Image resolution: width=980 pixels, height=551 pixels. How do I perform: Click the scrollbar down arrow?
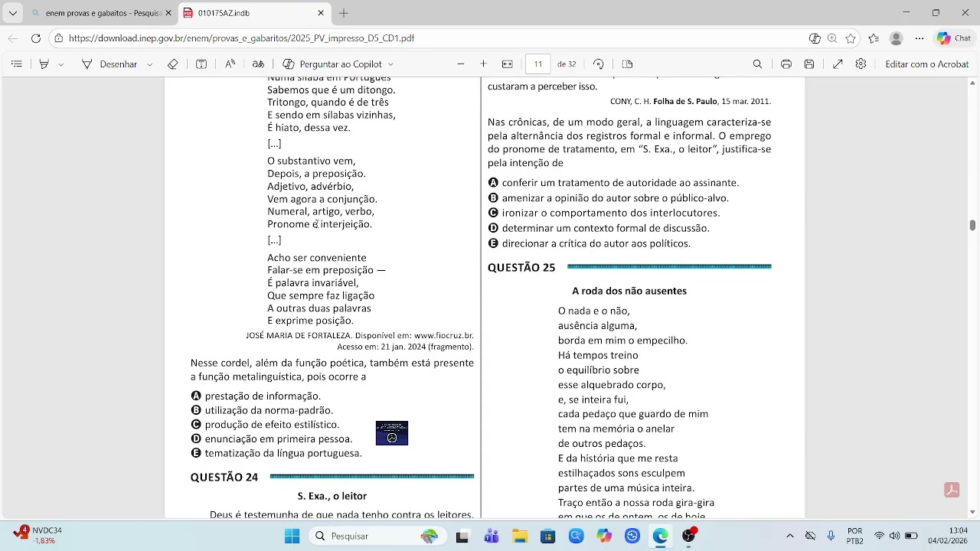point(972,512)
